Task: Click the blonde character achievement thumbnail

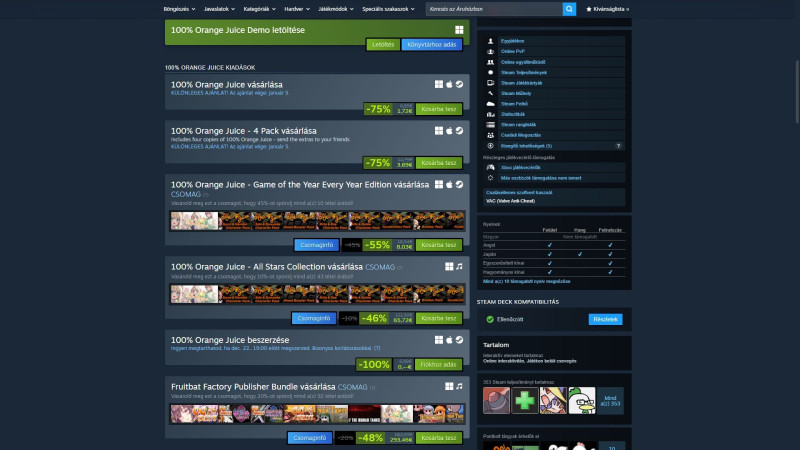Action: [553, 401]
